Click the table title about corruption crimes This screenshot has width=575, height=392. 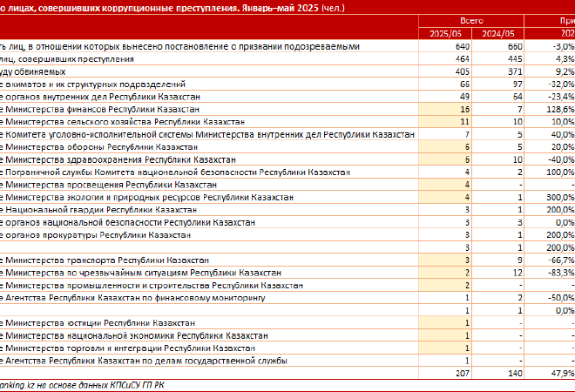pos(172,8)
